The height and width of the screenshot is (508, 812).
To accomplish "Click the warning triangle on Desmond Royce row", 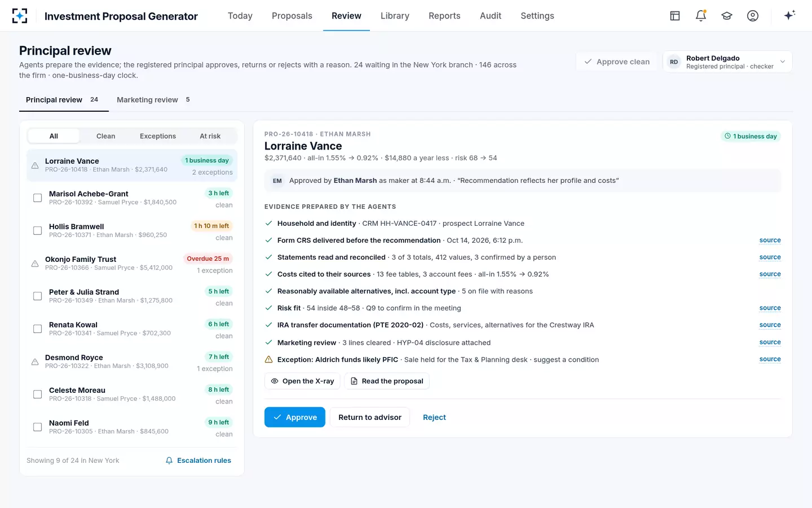I will point(35,362).
